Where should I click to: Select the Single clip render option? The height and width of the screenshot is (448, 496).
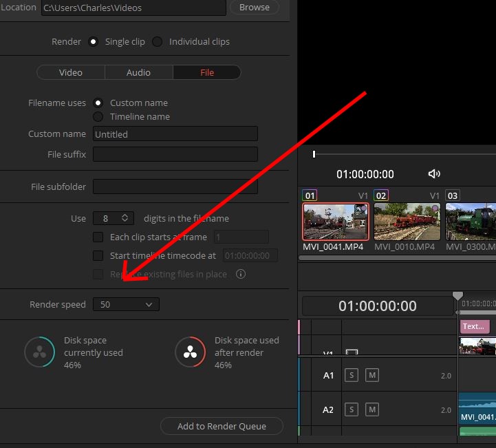pyautogui.click(x=94, y=41)
